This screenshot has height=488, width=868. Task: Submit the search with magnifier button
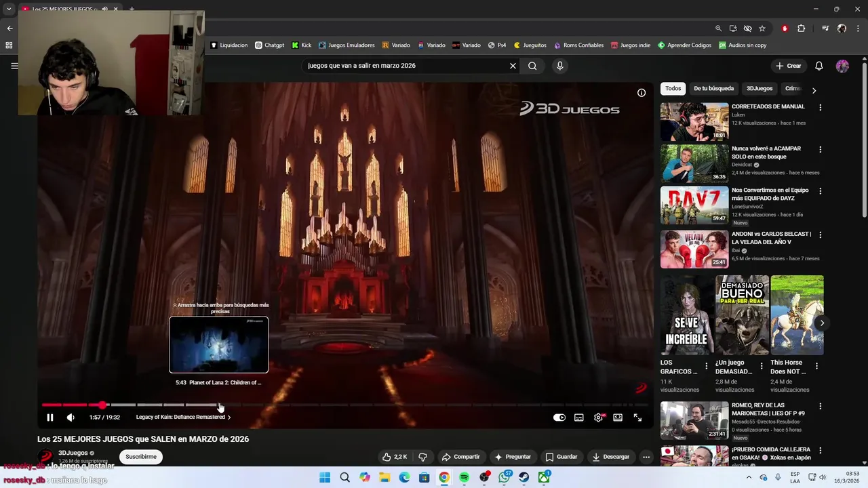point(532,66)
